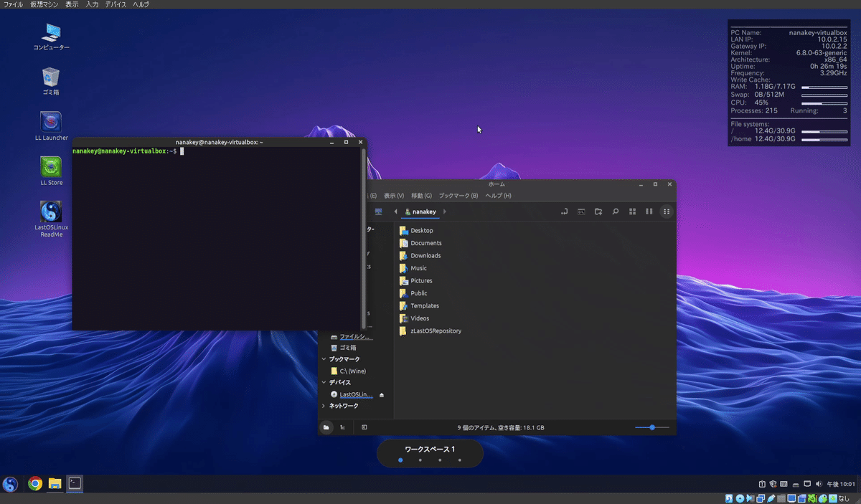
Task: Open Google Chrome from the taskbar
Action: [33, 484]
